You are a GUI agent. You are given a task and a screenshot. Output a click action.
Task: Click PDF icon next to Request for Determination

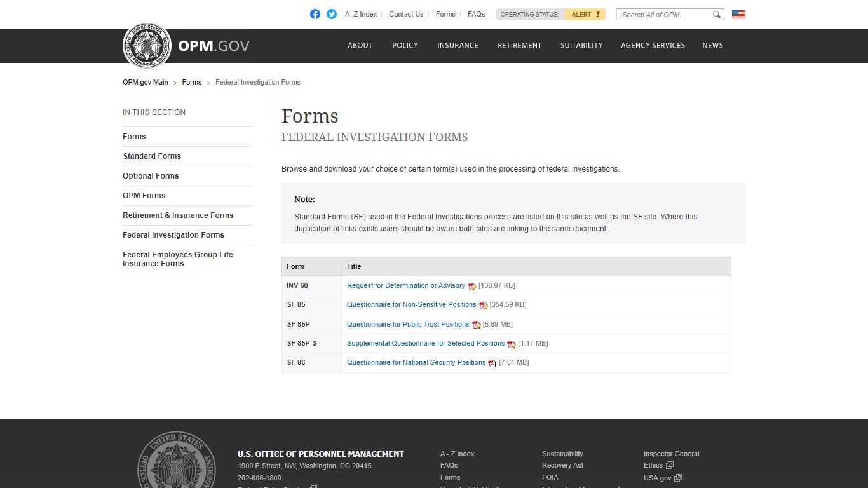click(471, 287)
